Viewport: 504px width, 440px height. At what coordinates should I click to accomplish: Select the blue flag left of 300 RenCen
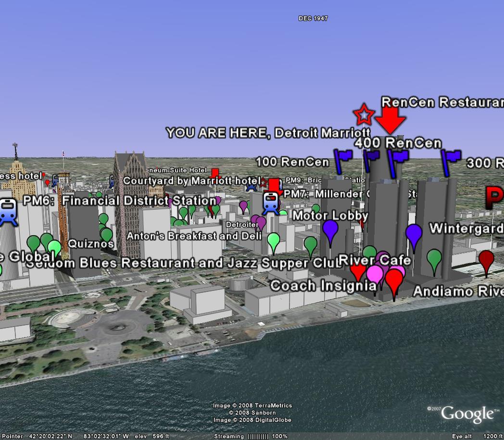[x=451, y=159]
